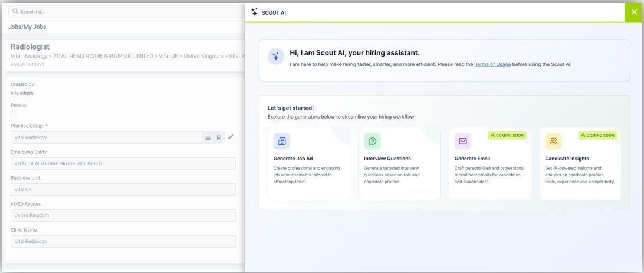Viewport: 644px width, 273px height.
Task: Click the Generate Email envelope icon
Action: [463, 142]
